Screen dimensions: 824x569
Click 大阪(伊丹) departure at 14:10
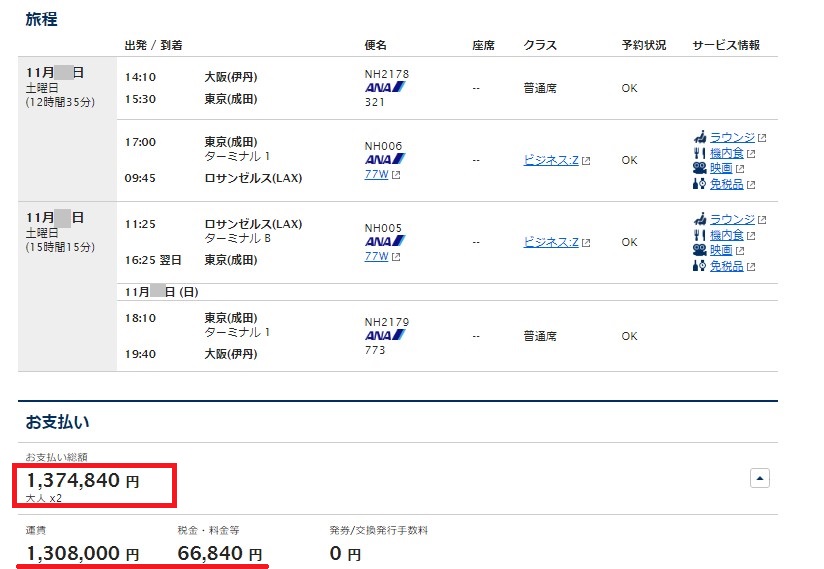(231, 77)
